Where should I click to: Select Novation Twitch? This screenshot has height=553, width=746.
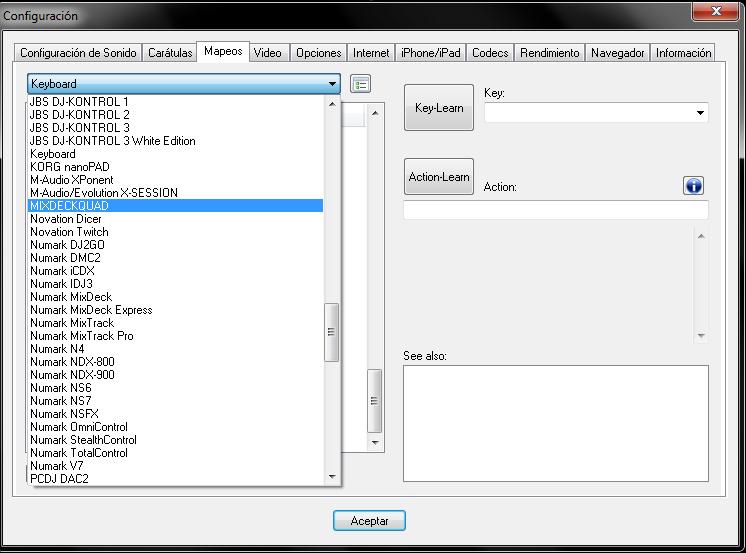coord(176,232)
